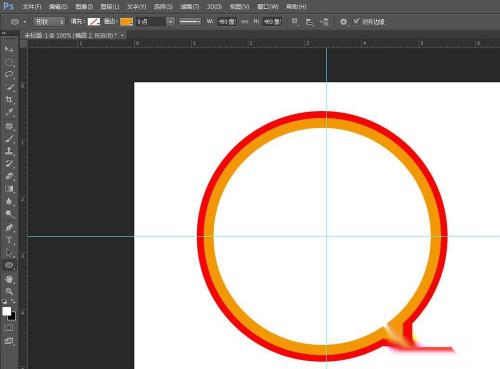The image size is (500, 369).
Task: Swap foreground and background colors
Action: [14, 302]
